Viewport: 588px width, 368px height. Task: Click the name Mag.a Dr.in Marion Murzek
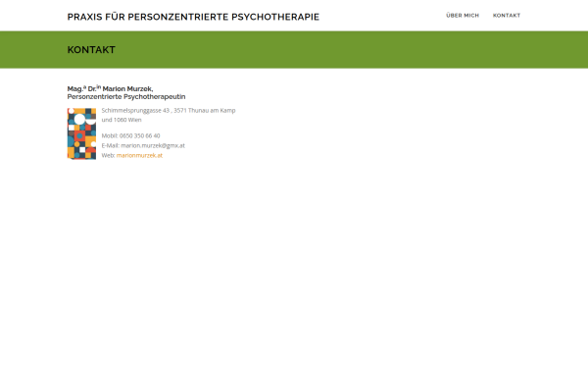(110, 88)
